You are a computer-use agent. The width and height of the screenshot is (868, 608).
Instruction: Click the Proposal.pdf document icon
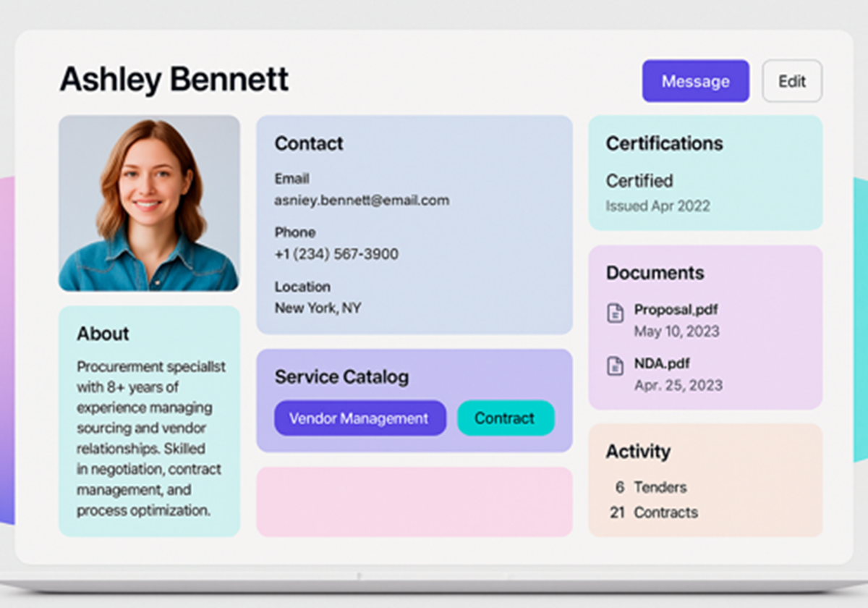(x=615, y=313)
